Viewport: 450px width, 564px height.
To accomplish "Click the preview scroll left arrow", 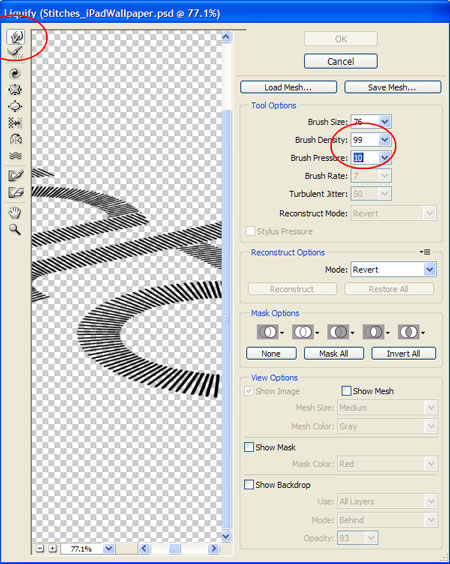I will pos(144,548).
